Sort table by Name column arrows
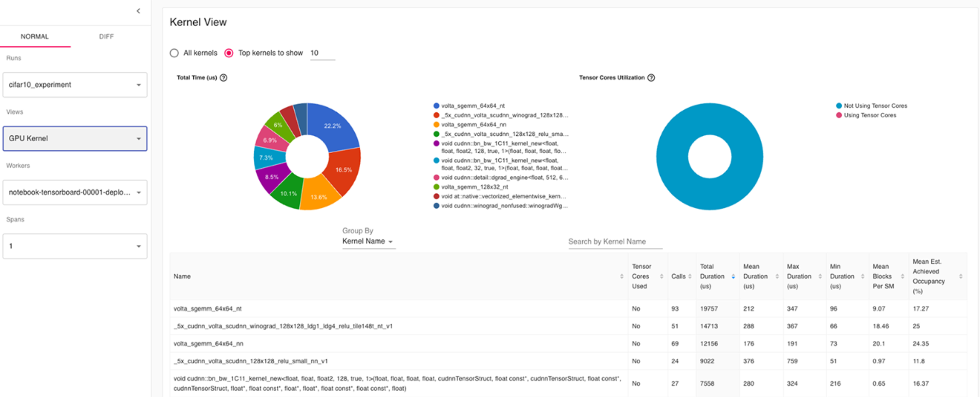The height and width of the screenshot is (397, 980). (622, 276)
